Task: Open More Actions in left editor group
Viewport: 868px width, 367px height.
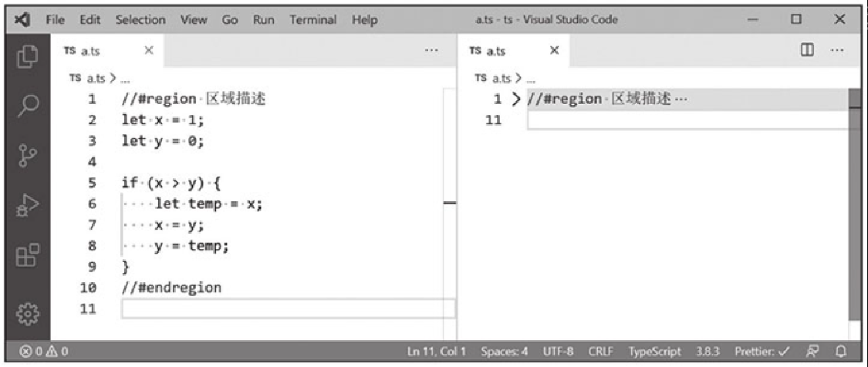Action: point(432,50)
